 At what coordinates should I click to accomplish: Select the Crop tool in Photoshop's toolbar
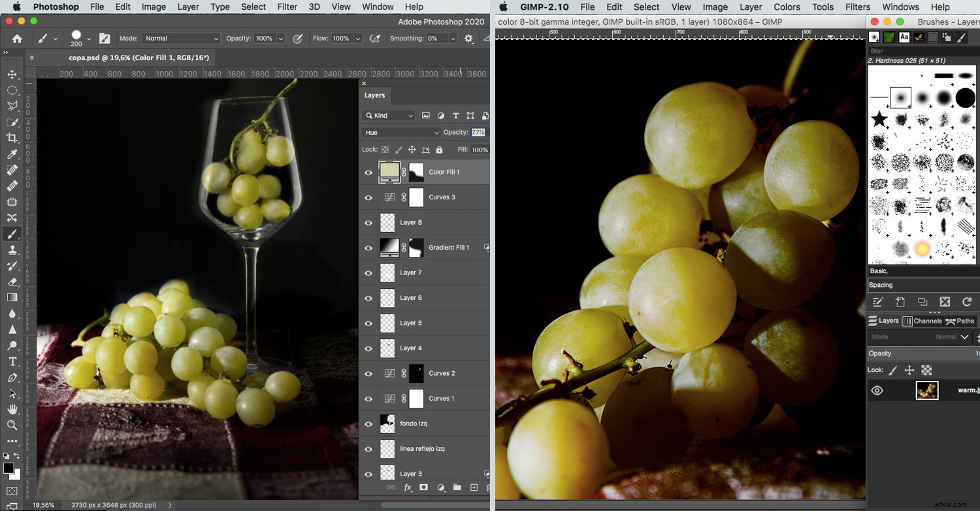click(12, 138)
